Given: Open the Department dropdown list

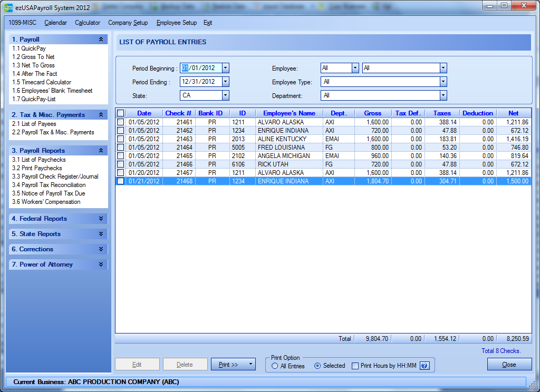Looking at the screenshot, I should coord(443,95).
